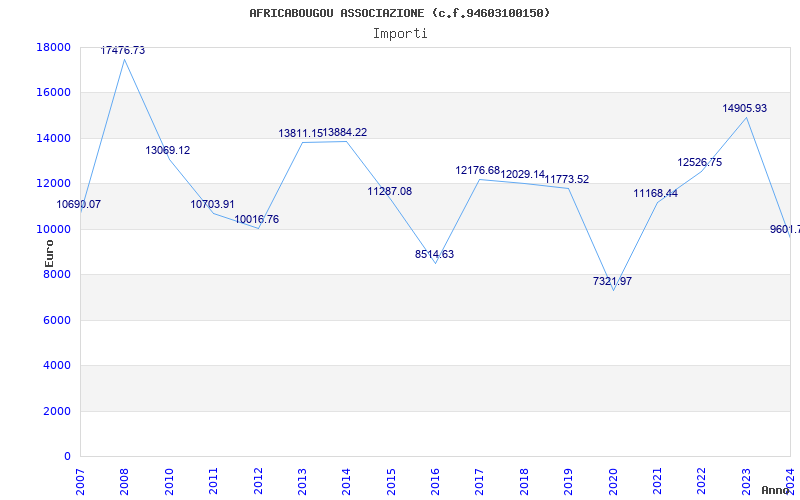This screenshot has height=500, width=800.
Task: Click x-axis year 2008
Action: [124, 481]
